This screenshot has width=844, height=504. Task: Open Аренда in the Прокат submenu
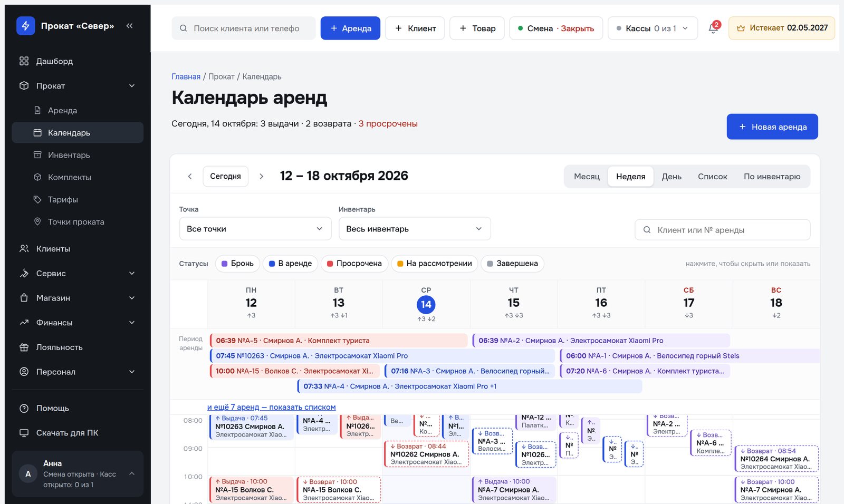coord(78,110)
